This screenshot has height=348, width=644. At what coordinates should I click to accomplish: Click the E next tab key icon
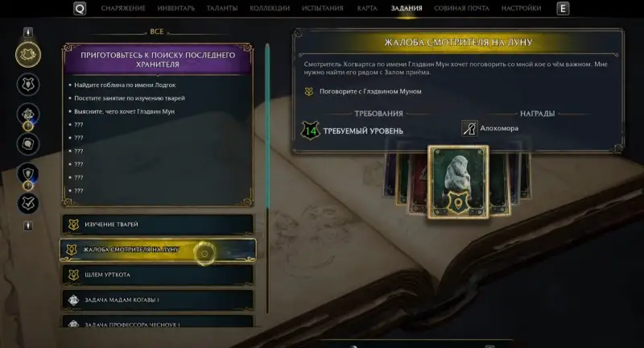pos(563,8)
